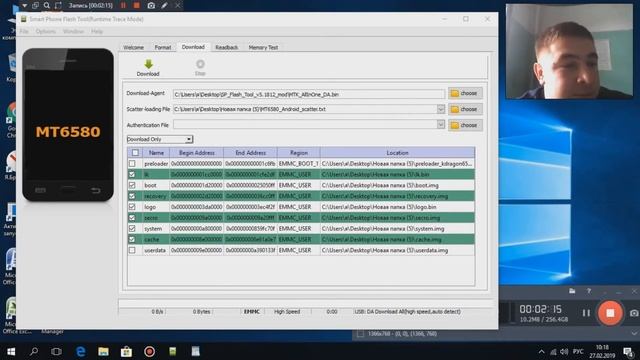
Task: Click the Stop icon in the toolbar
Action: point(200,64)
